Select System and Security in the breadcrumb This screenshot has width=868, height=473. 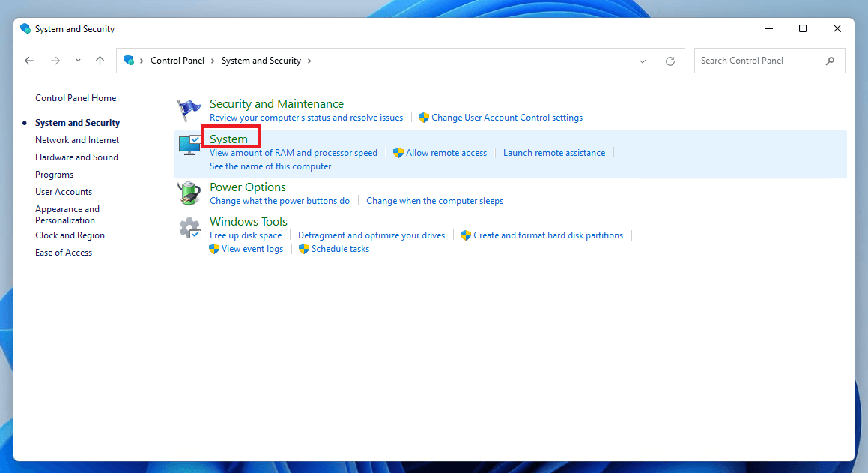(261, 61)
